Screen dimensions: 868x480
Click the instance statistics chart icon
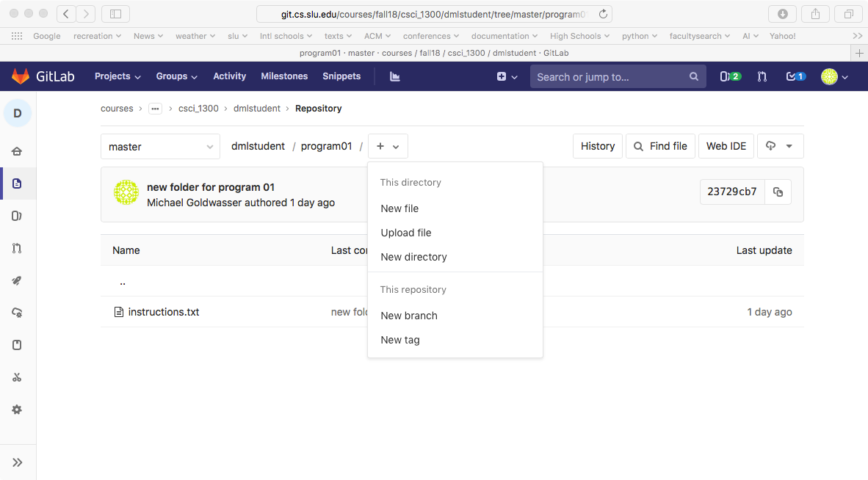pos(395,76)
